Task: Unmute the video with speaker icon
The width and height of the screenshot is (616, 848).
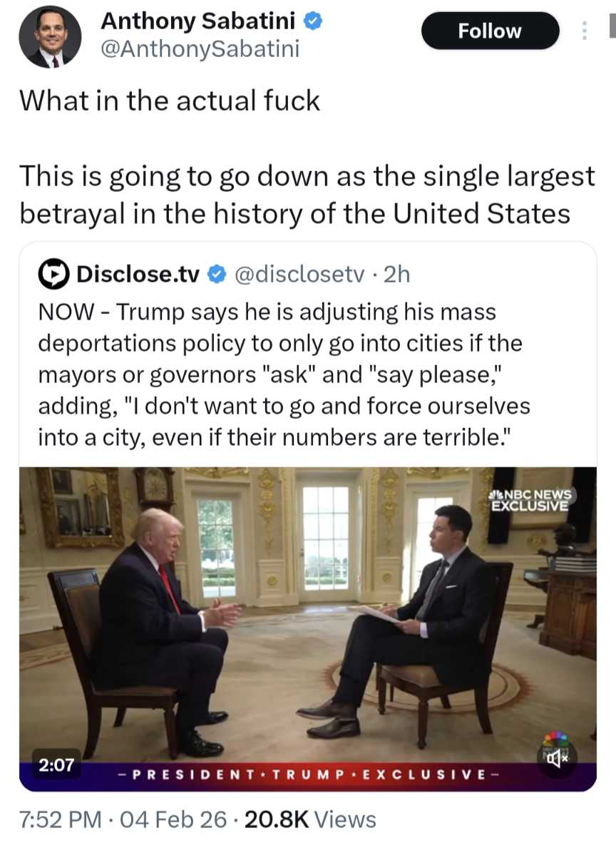Action: coord(557,760)
